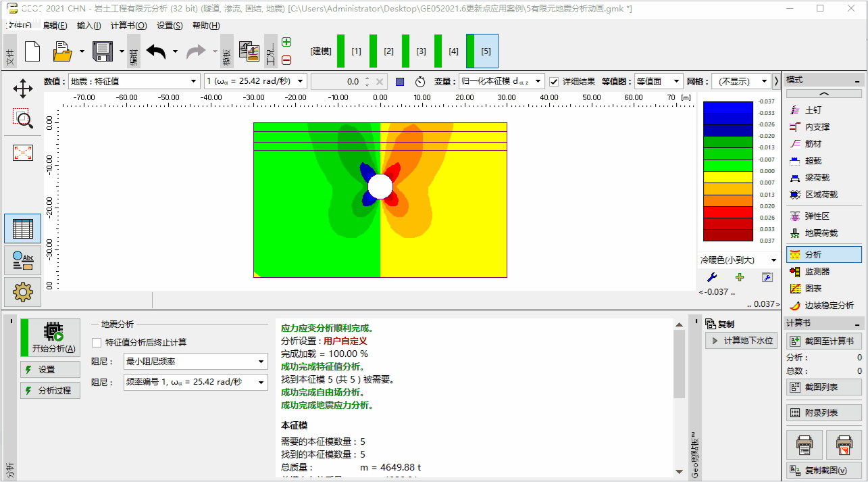Image resolution: width=868 pixels, height=482 pixels.
Task: Open the 计算书(O) menu
Action: (x=128, y=26)
